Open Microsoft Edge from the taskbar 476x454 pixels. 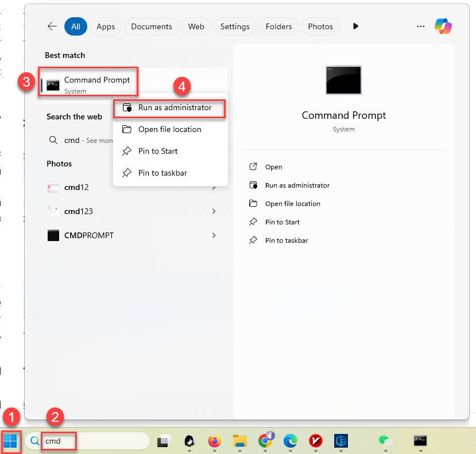pyautogui.click(x=290, y=441)
